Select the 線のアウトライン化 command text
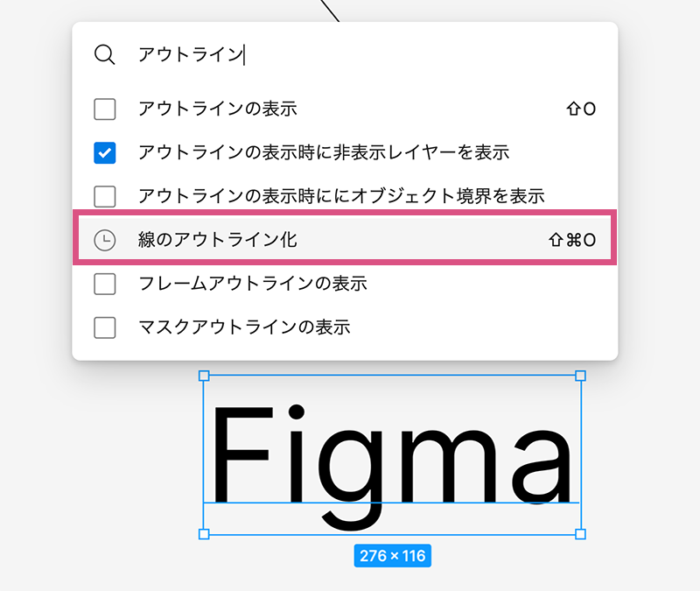This screenshot has height=591, width=700. pyautogui.click(x=218, y=240)
